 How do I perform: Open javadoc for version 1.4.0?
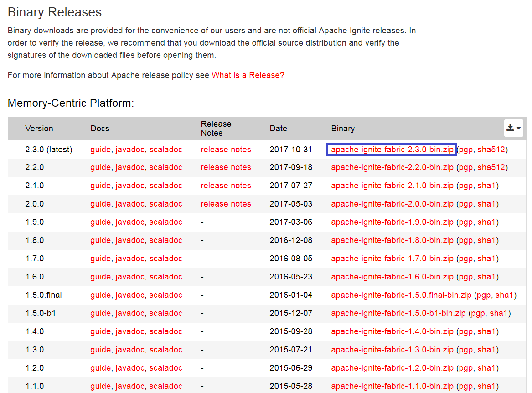tap(130, 331)
